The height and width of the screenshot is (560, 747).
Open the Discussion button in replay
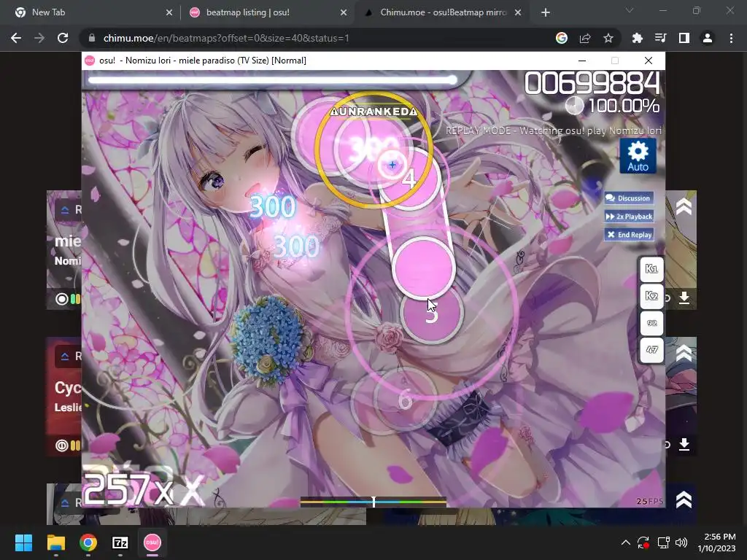(628, 198)
